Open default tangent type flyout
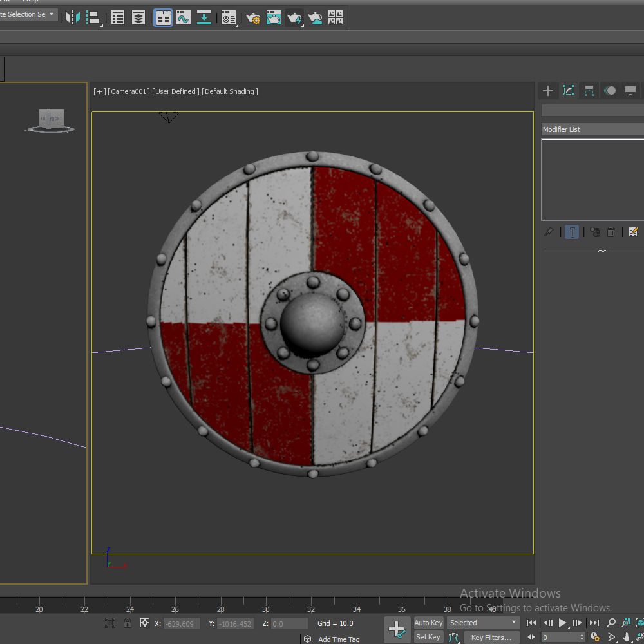644x644 pixels. tap(453, 638)
